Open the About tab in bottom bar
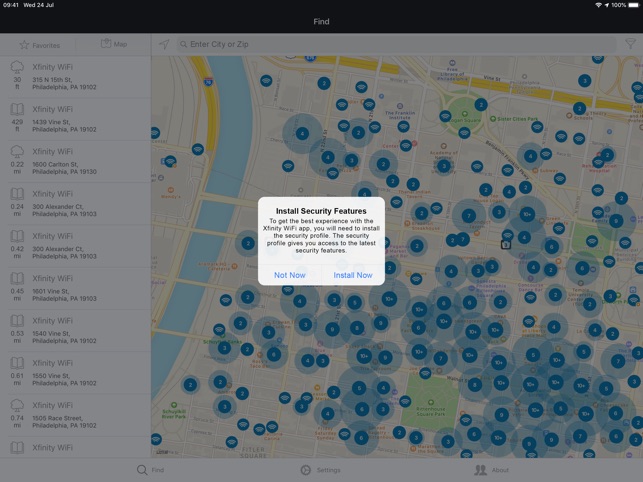Viewport: 643px width, 482px height. (x=491, y=469)
